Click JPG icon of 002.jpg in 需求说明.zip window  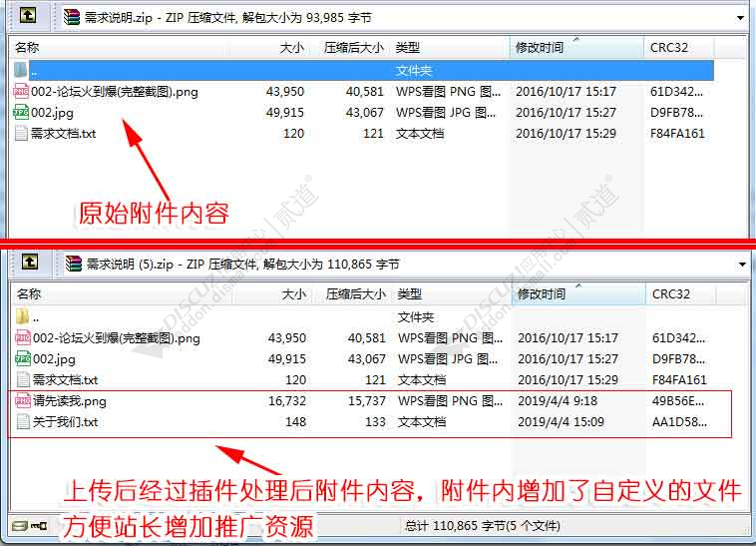[x=21, y=112]
